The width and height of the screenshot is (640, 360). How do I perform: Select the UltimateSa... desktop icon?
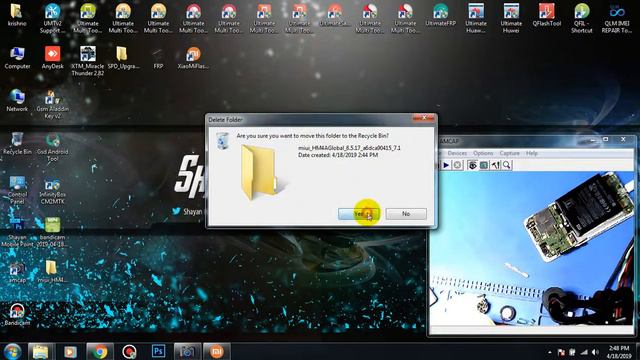pos(335,15)
